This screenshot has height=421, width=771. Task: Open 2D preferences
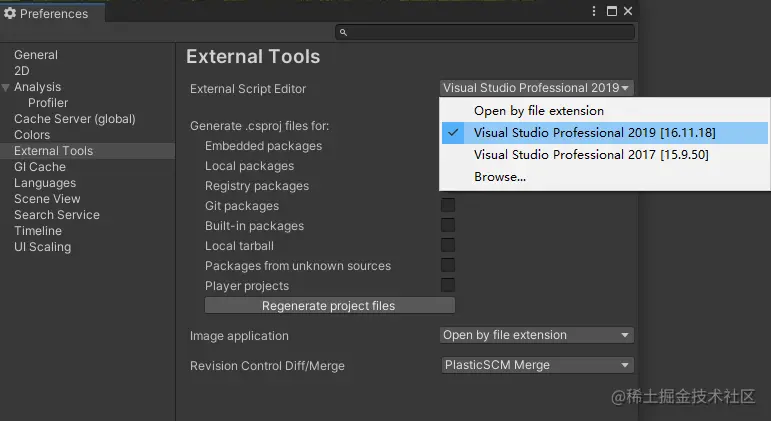click(22, 71)
